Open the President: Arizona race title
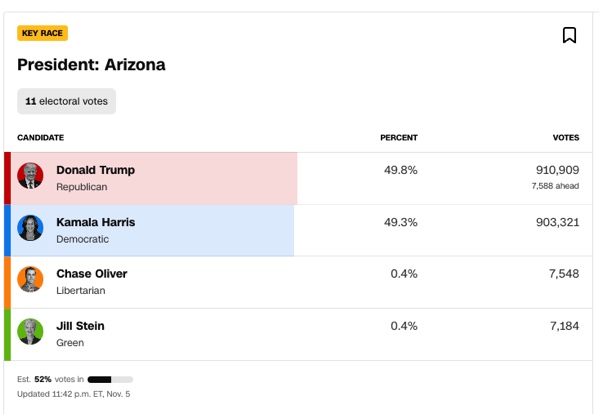The image size is (599, 414). (91, 65)
